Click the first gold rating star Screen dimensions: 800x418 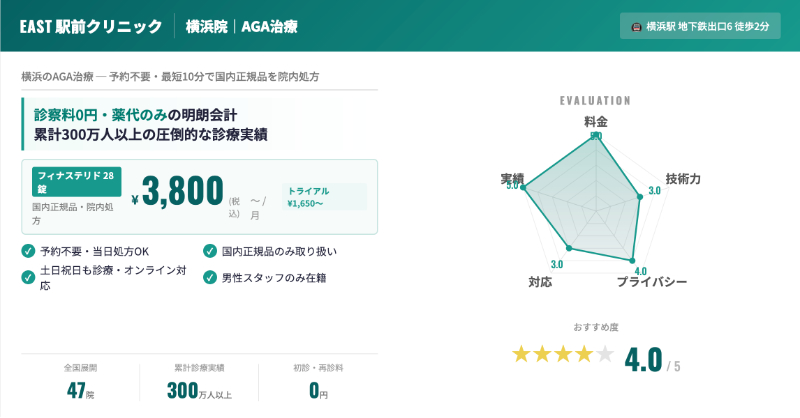tap(520, 354)
